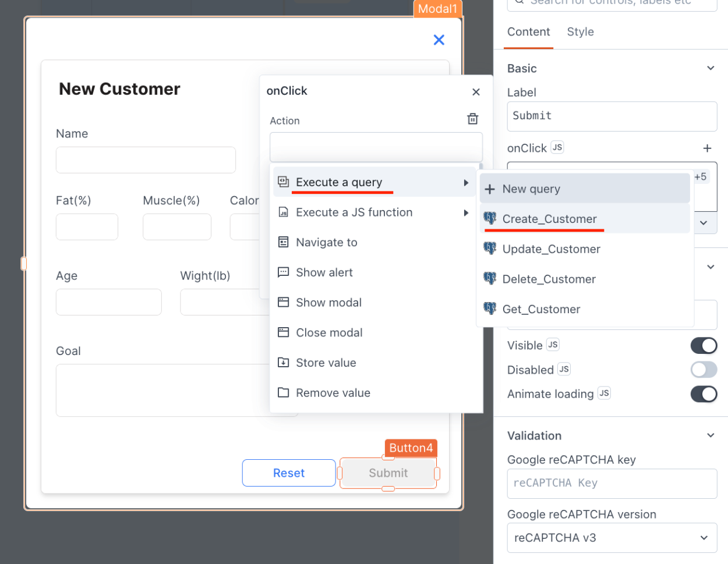The image size is (728, 564).
Task: Click the Navigate to icon
Action: click(283, 242)
